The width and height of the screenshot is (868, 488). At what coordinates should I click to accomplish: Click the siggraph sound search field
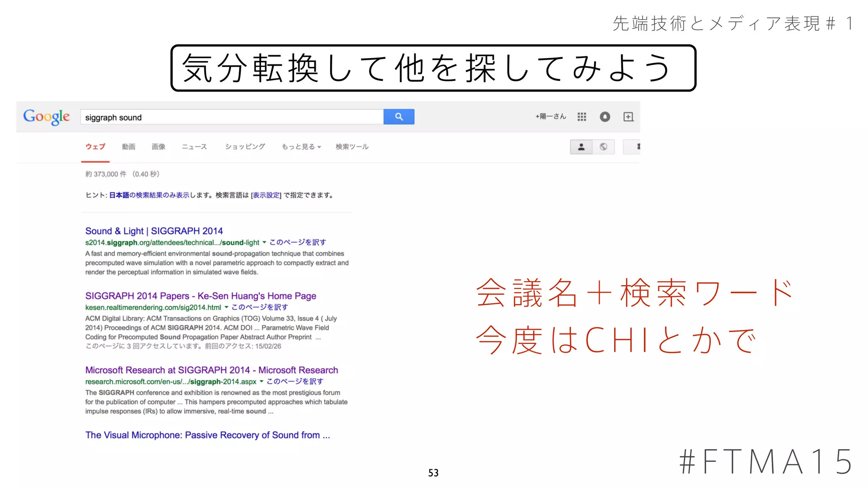point(232,117)
